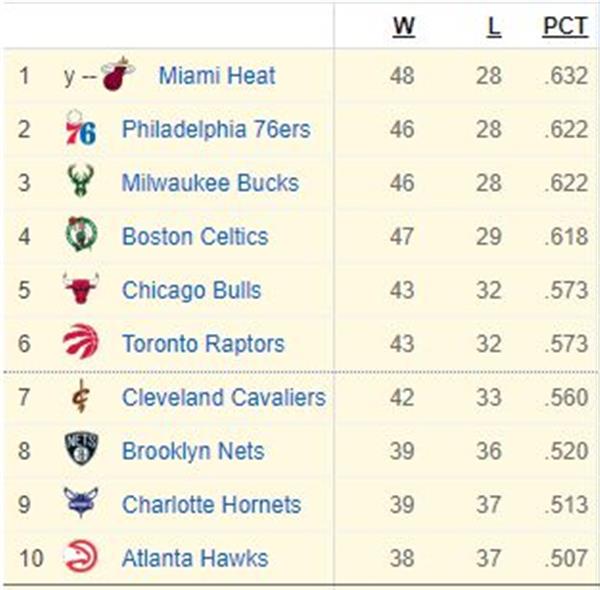
Task: Click the Atlanta Hawks logo
Action: (x=81, y=556)
